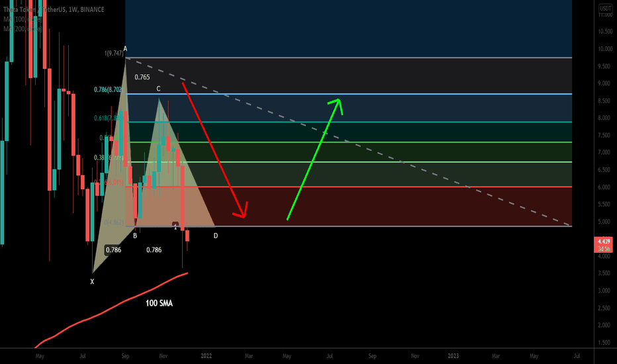Select pattern point label X
Image resolution: width=617 pixels, height=364 pixels.
click(x=92, y=281)
